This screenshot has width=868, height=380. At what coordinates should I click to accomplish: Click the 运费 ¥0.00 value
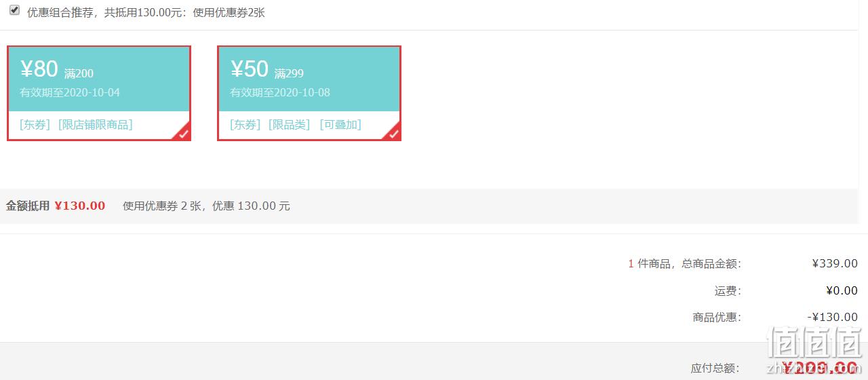click(842, 290)
